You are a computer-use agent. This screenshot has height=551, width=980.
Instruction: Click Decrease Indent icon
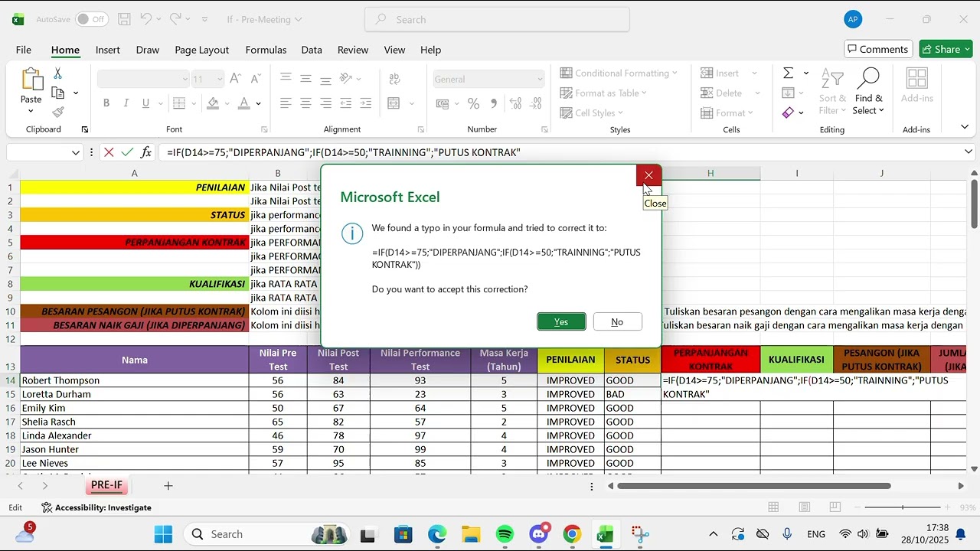click(346, 103)
